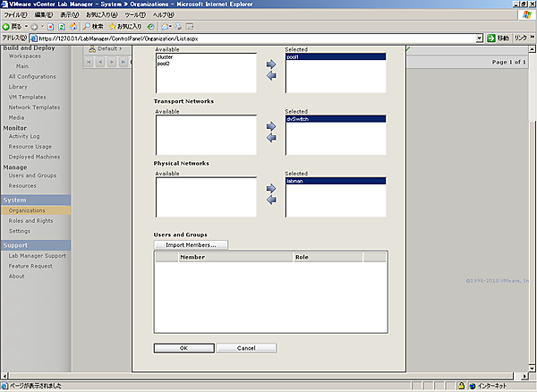The image size is (537, 392).
Task: Open Feature Request link
Action: coord(30,266)
